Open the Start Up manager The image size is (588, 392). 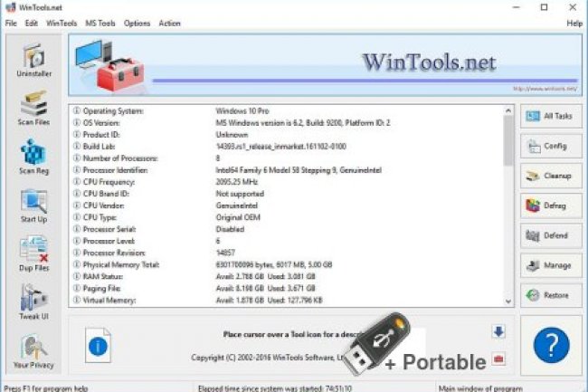33,206
